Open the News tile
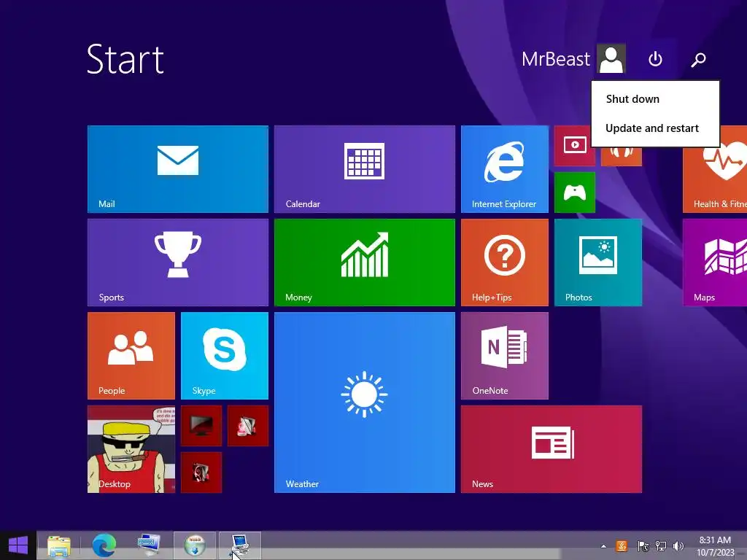Screen dimensions: 747x560 [x=551, y=449]
